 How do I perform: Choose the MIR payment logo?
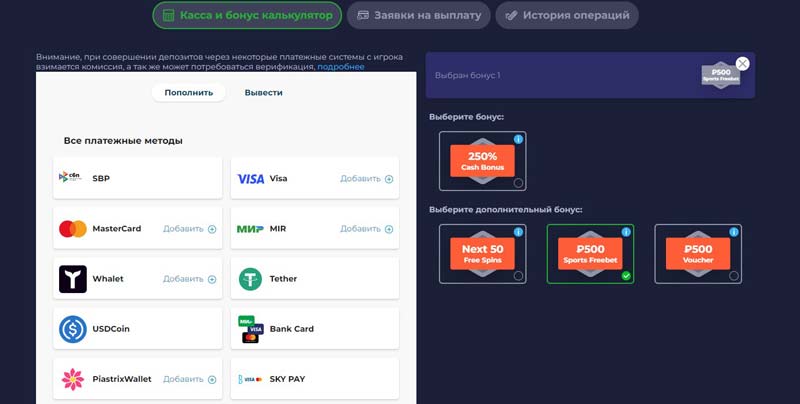[x=250, y=229]
